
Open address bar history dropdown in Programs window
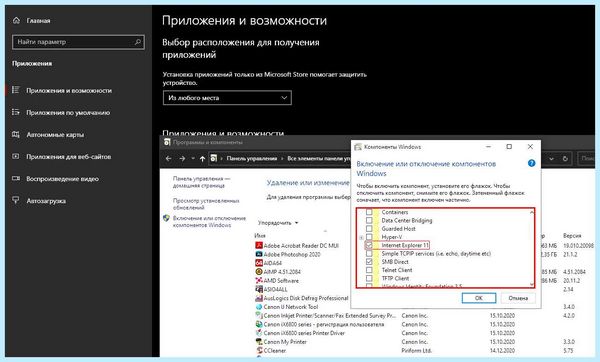click(x=551, y=158)
